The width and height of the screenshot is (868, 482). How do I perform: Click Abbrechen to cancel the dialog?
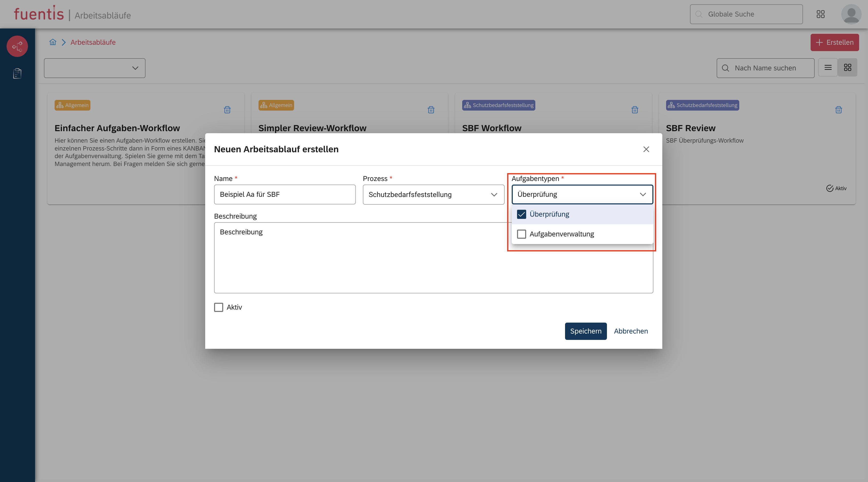click(631, 331)
